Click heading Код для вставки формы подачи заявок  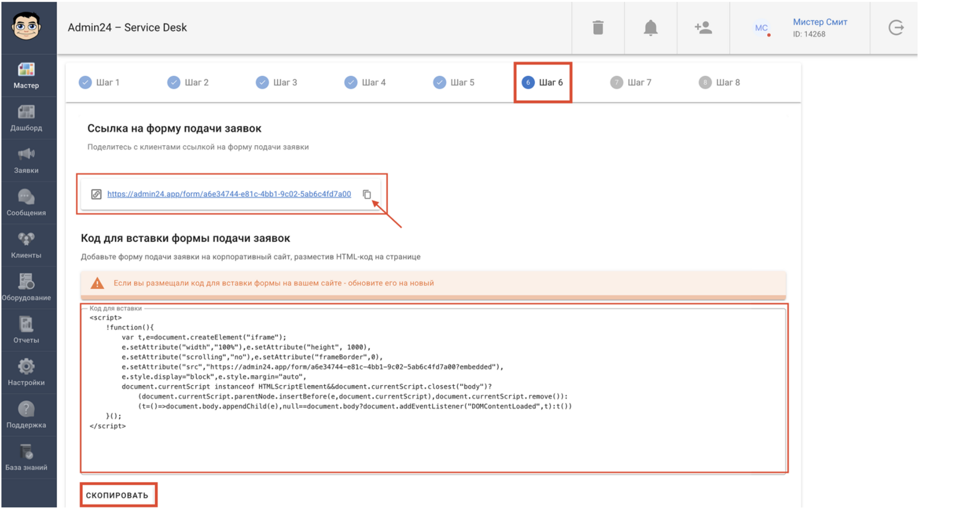185,238
